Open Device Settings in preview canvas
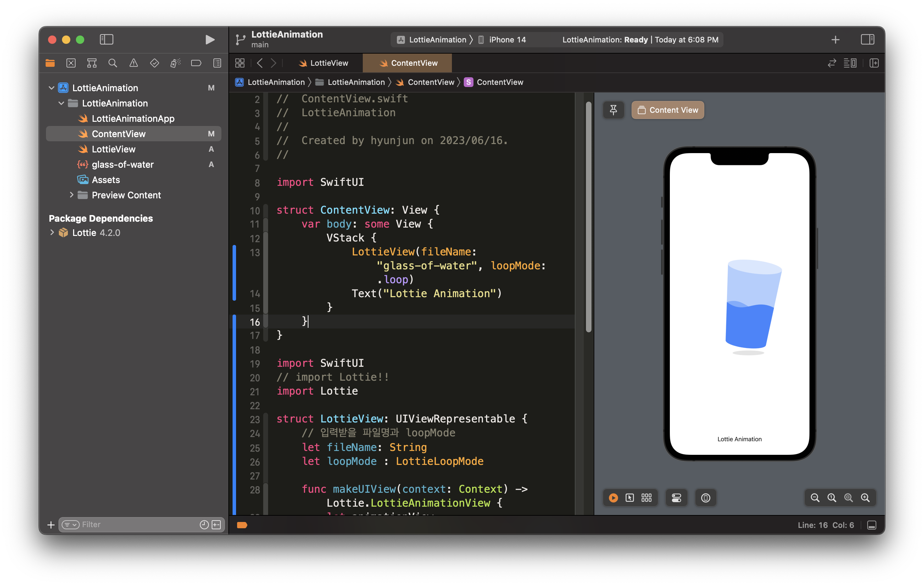The image size is (924, 586). (x=676, y=498)
